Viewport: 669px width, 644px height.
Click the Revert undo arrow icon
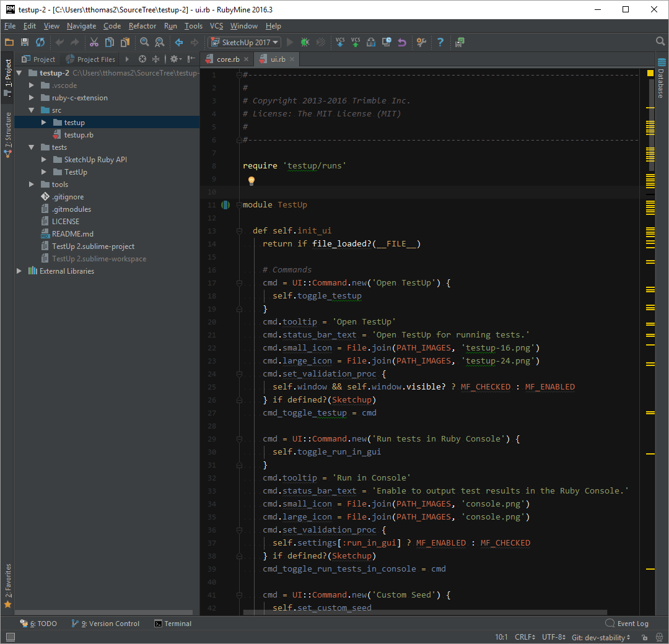coord(402,42)
